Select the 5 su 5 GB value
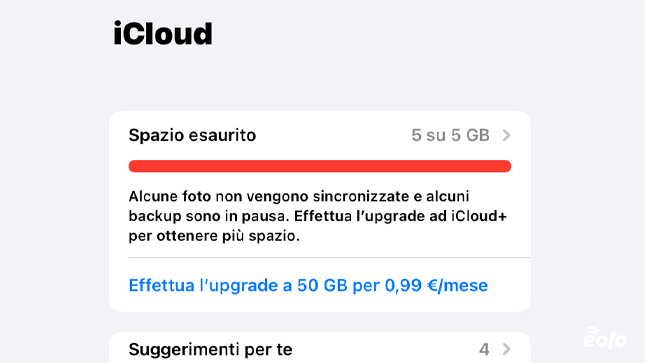The height and width of the screenshot is (363, 645). tap(450, 135)
